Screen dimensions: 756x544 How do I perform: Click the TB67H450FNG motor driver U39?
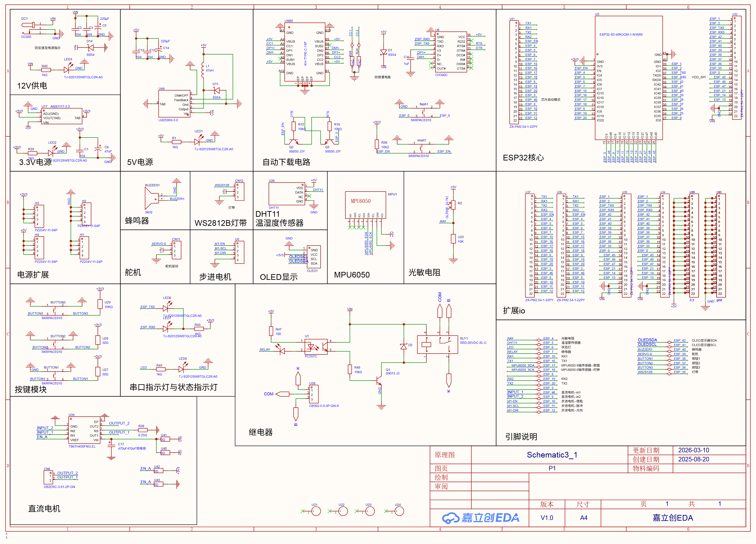(84, 430)
